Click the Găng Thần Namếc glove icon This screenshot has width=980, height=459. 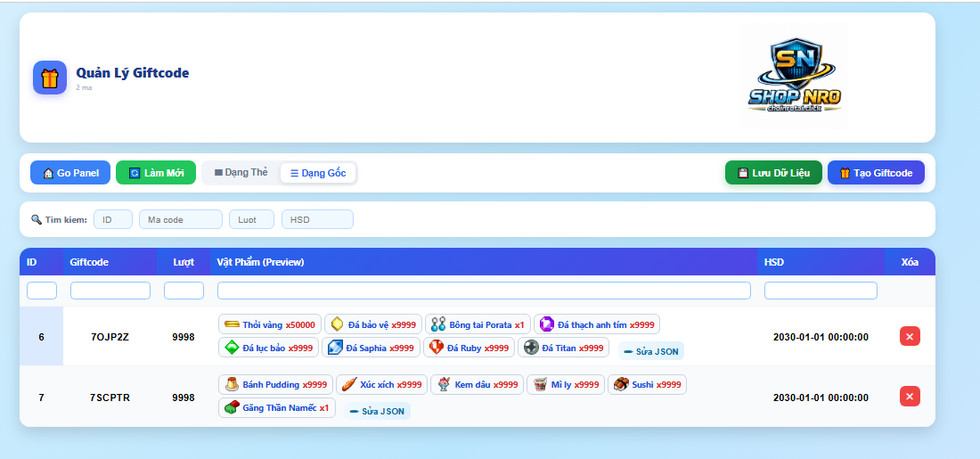(232, 407)
